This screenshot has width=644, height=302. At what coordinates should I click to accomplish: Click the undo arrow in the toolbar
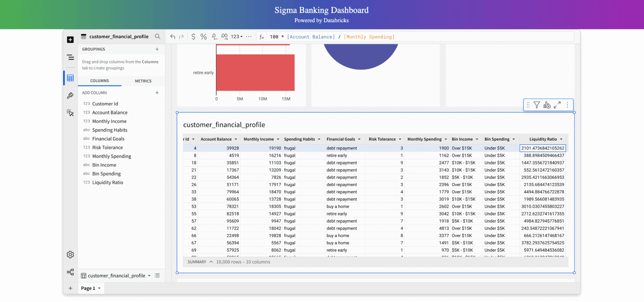tap(172, 37)
